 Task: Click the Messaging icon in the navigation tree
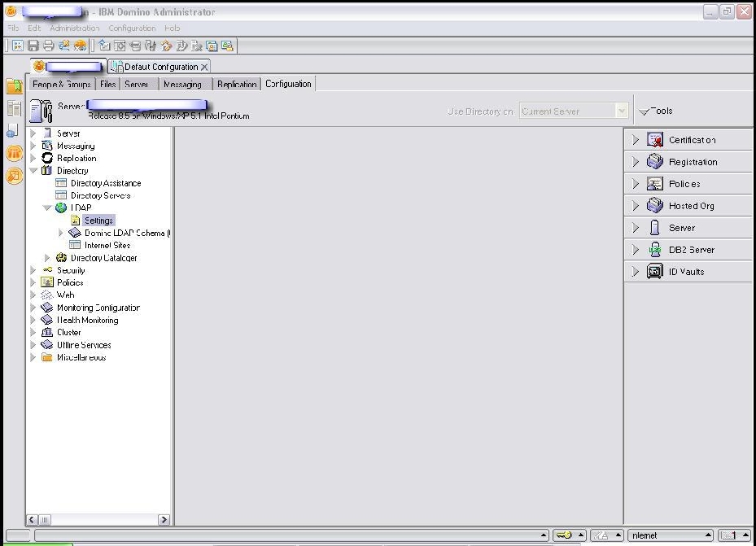click(x=46, y=146)
